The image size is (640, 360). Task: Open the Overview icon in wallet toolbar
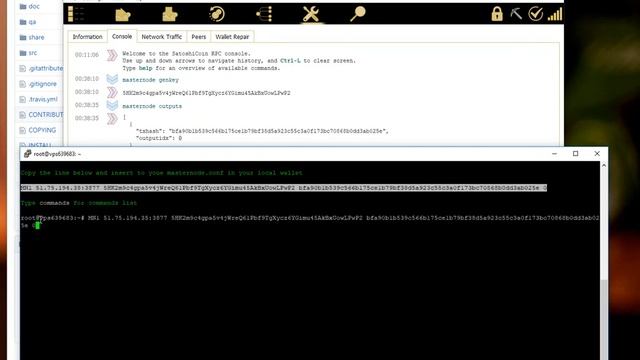[76, 14]
